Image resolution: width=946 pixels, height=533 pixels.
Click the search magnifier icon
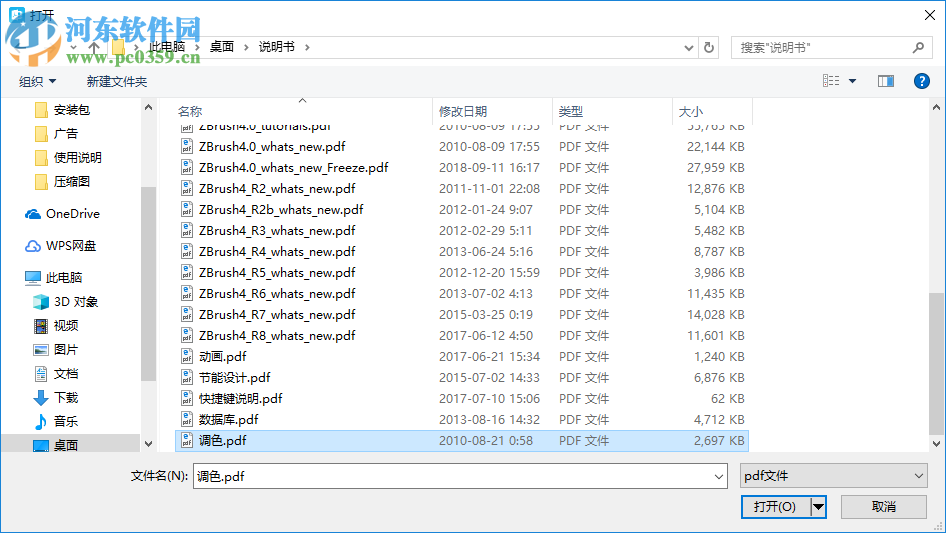(918, 47)
